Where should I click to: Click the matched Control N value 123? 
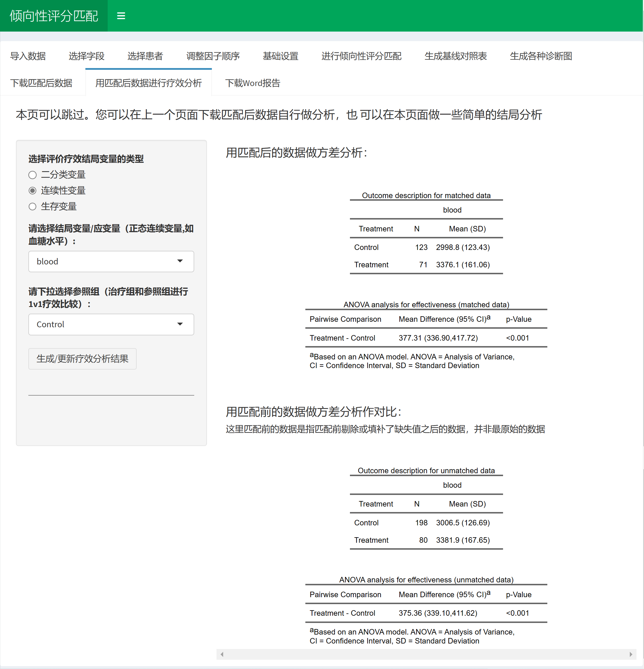pos(421,247)
